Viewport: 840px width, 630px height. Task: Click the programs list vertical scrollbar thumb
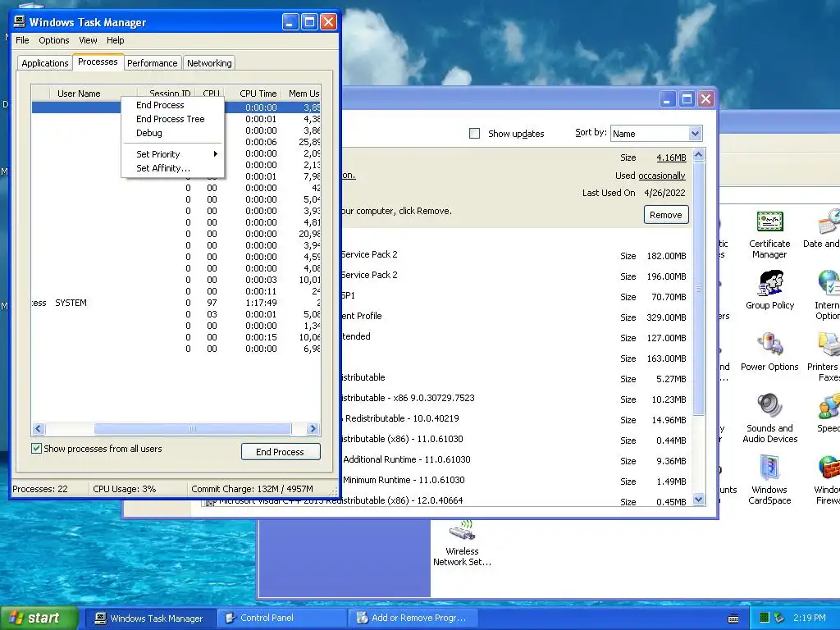(x=698, y=288)
